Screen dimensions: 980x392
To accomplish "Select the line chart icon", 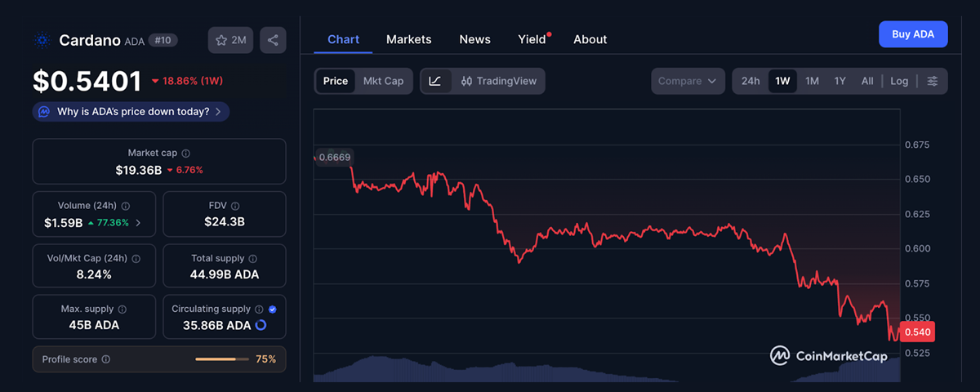I will click(x=435, y=81).
